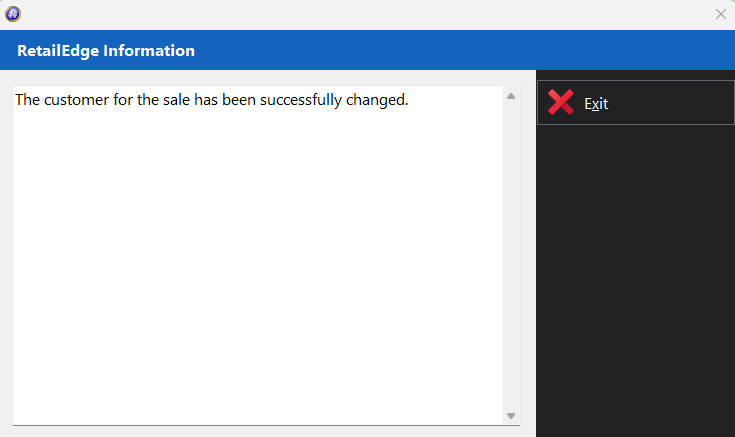Click the word "Information" in blue header
The image size is (735, 437).
coord(149,50)
